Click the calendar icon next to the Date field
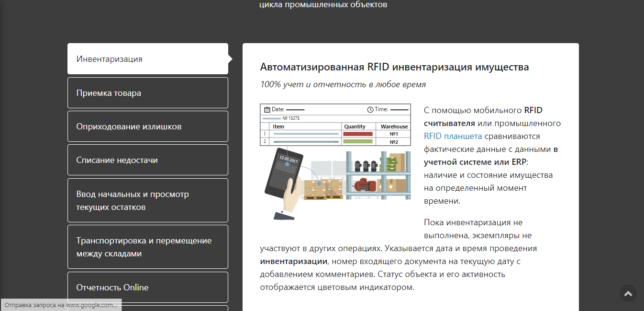This screenshot has height=311, width=644. pos(267,109)
